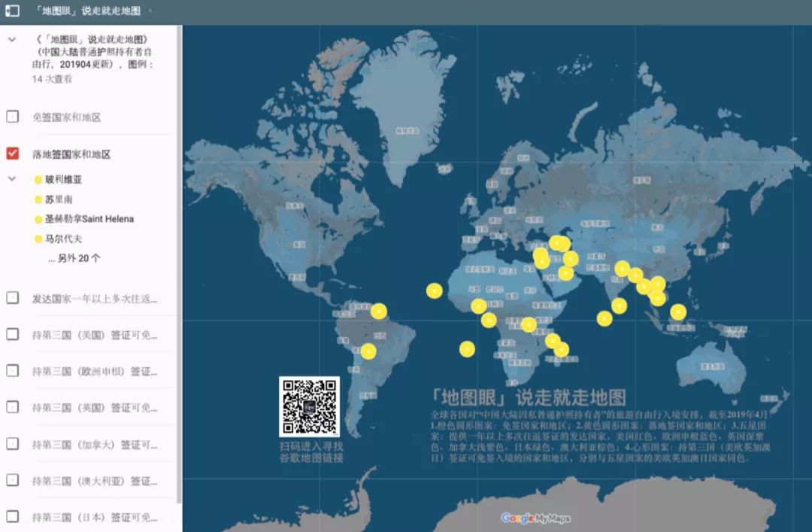Click the Google My Maps logo

[x=535, y=518]
